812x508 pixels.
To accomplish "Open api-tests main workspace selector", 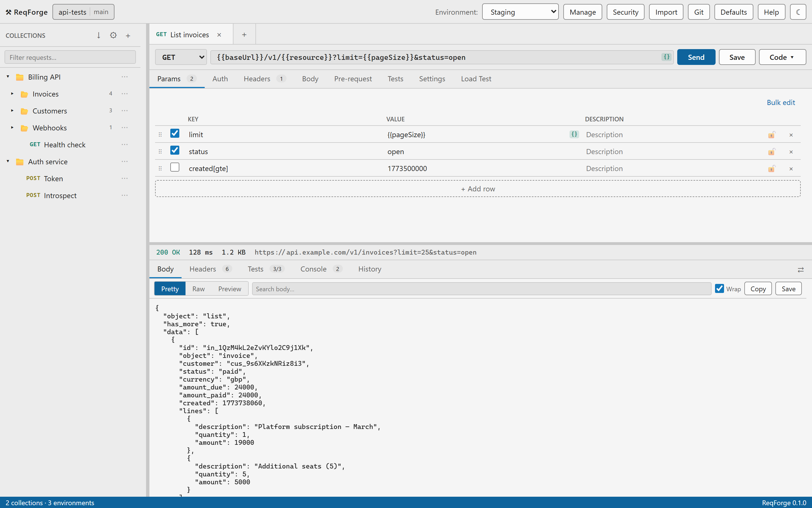I will (83, 12).
